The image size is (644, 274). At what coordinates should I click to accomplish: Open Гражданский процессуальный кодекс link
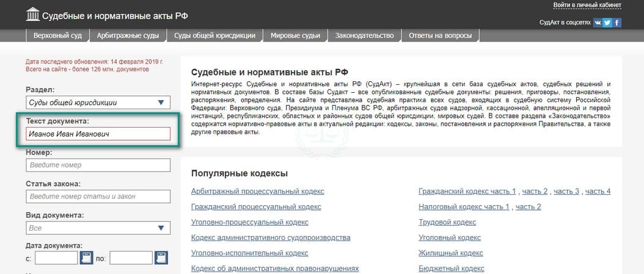point(256,207)
